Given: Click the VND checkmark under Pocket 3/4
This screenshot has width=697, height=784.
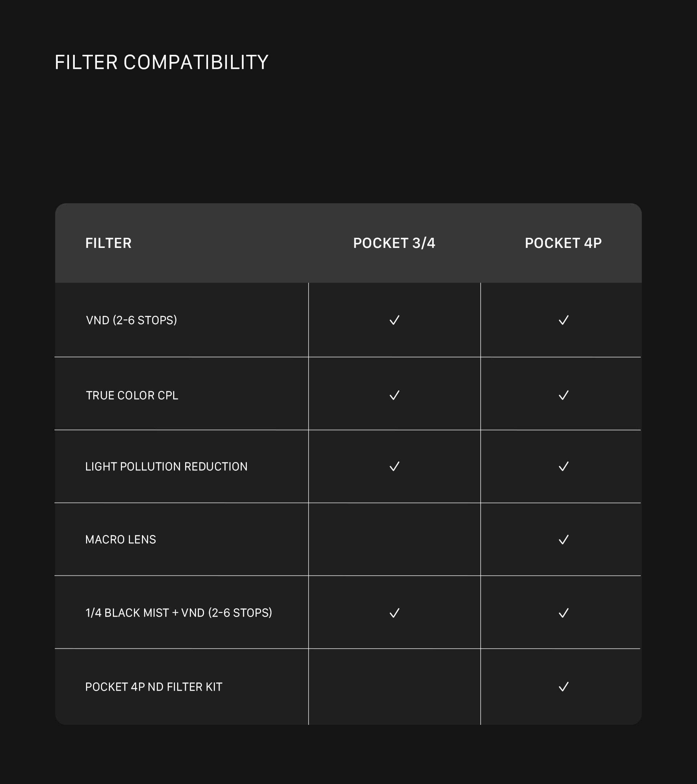Looking at the screenshot, I should 394,320.
